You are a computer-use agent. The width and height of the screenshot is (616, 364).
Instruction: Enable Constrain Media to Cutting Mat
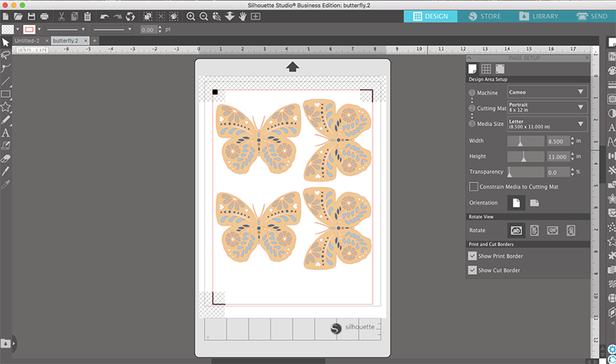(474, 186)
